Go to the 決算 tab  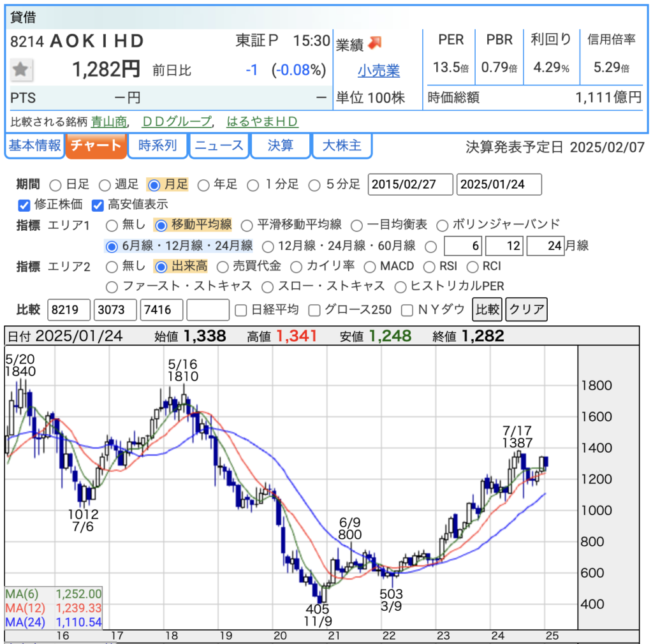(x=280, y=146)
